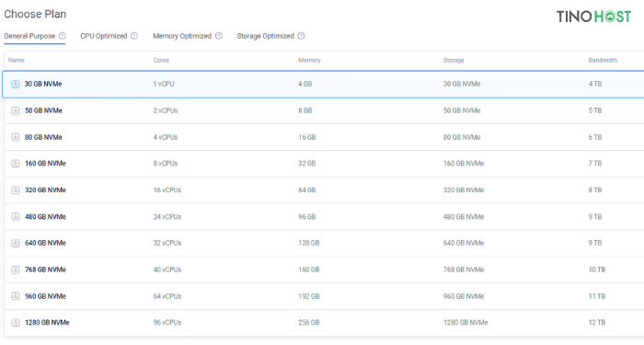
Task: Click the 8 vCPUs cores cell
Action: 166,164
